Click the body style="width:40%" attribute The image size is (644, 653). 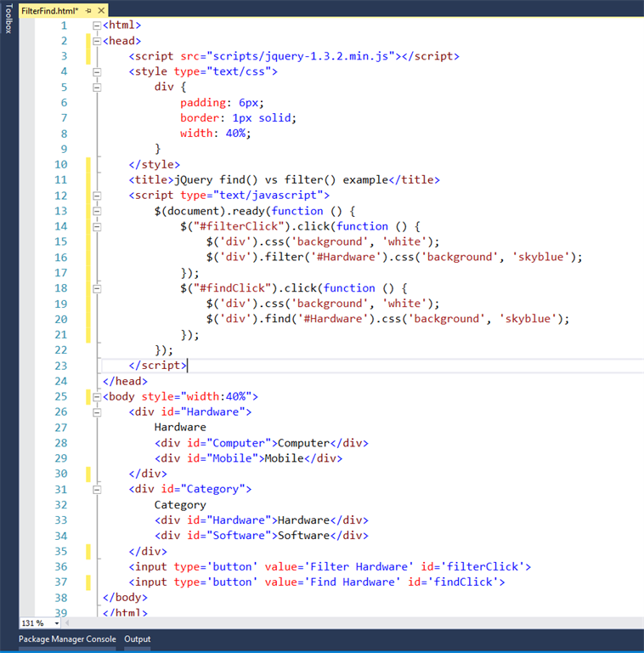click(x=196, y=396)
